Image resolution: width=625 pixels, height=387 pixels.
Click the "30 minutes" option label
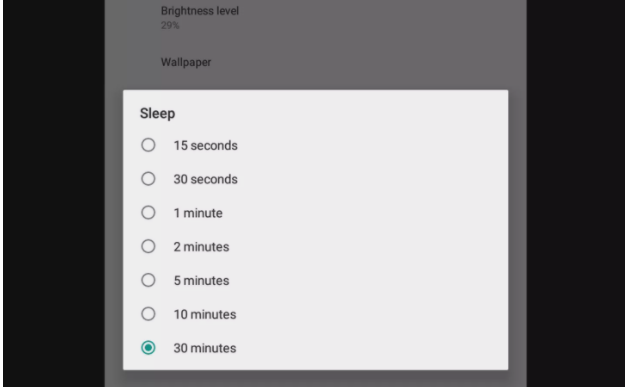pyautogui.click(x=205, y=348)
